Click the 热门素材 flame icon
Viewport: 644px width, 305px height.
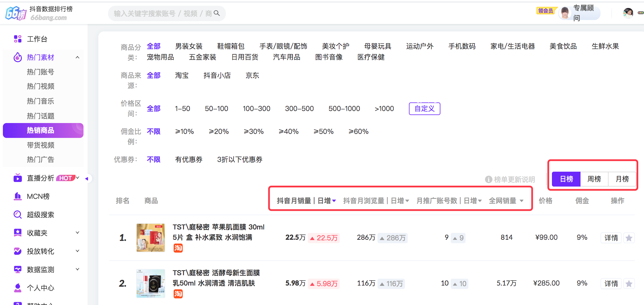[18, 57]
